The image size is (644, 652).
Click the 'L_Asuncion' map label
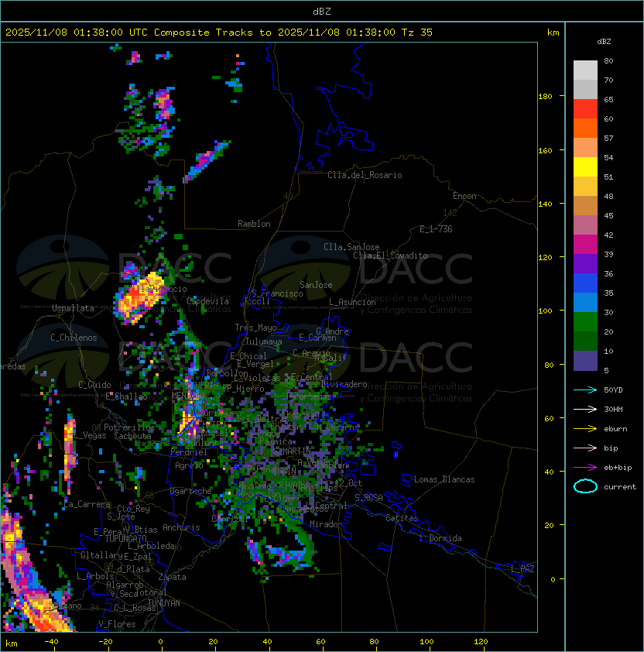(352, 302)
